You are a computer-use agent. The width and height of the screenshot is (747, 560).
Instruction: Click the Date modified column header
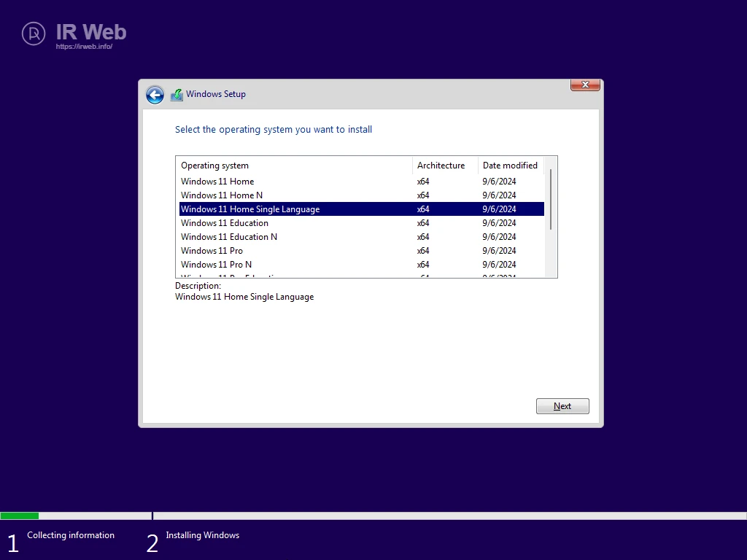[x=510, y=166]
